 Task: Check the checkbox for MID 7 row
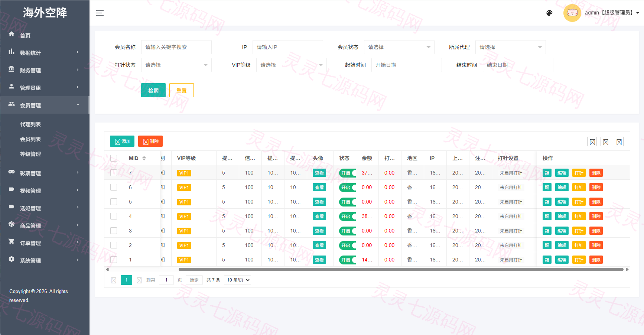(x=114, y=173)
